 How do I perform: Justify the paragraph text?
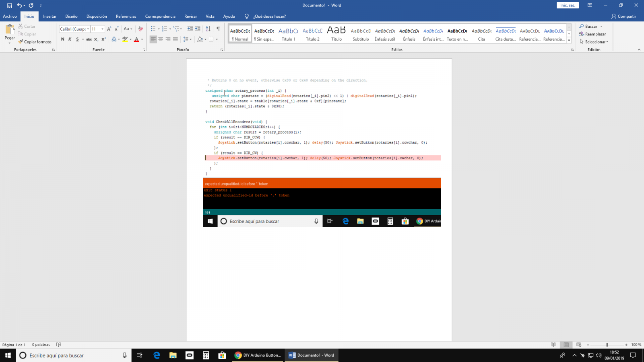pyautogui.click(x=175, y=39)
